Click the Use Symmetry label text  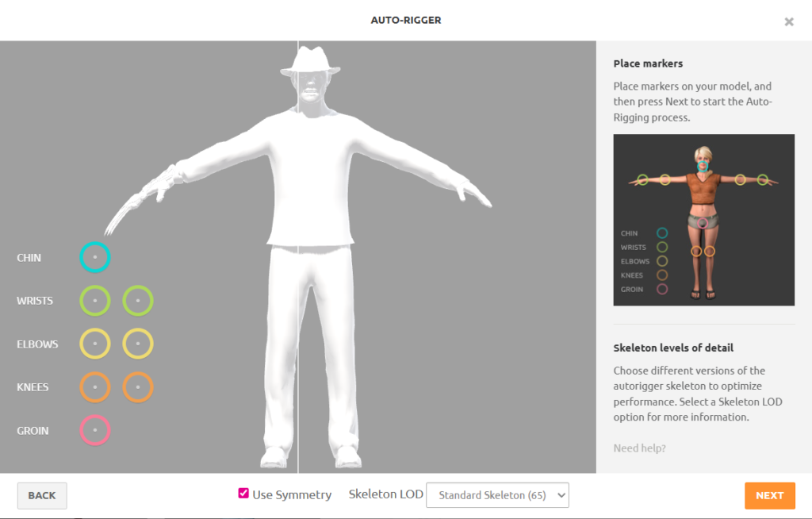click(292, 494)
